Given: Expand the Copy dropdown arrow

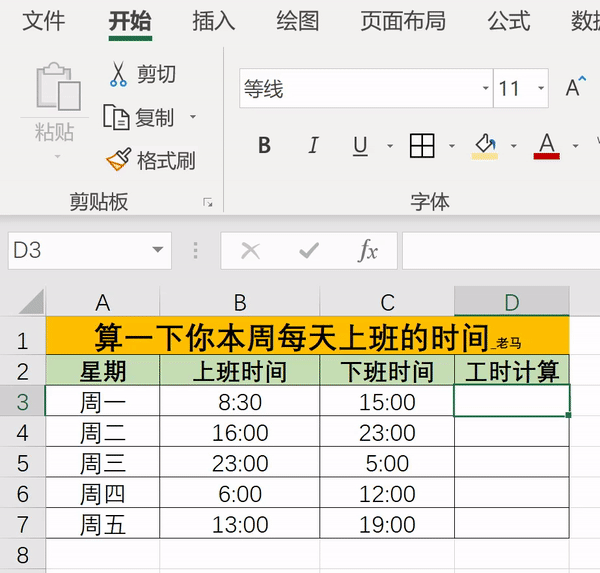Looking at the screenshot, I should pyautogui.click(x=193, y=117).
